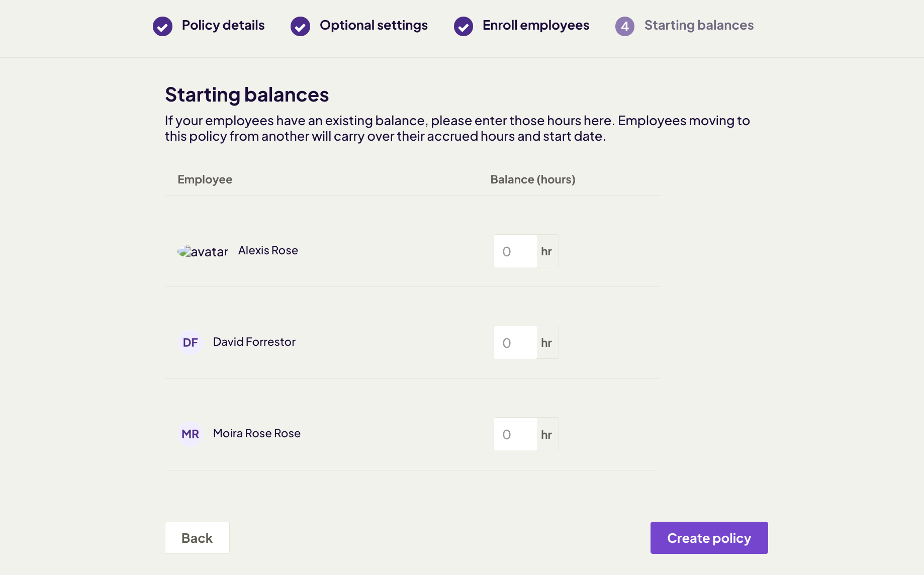
Task: Click the Policy details checkmark icon
Action: (x=162, y=26)
